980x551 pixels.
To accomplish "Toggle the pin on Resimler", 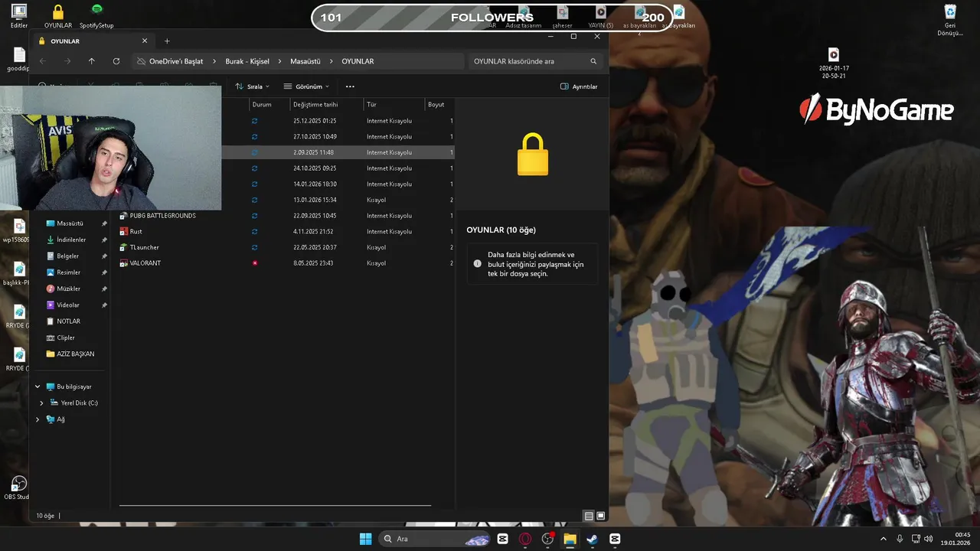I will pyautogui.click(x=104, y=272).
